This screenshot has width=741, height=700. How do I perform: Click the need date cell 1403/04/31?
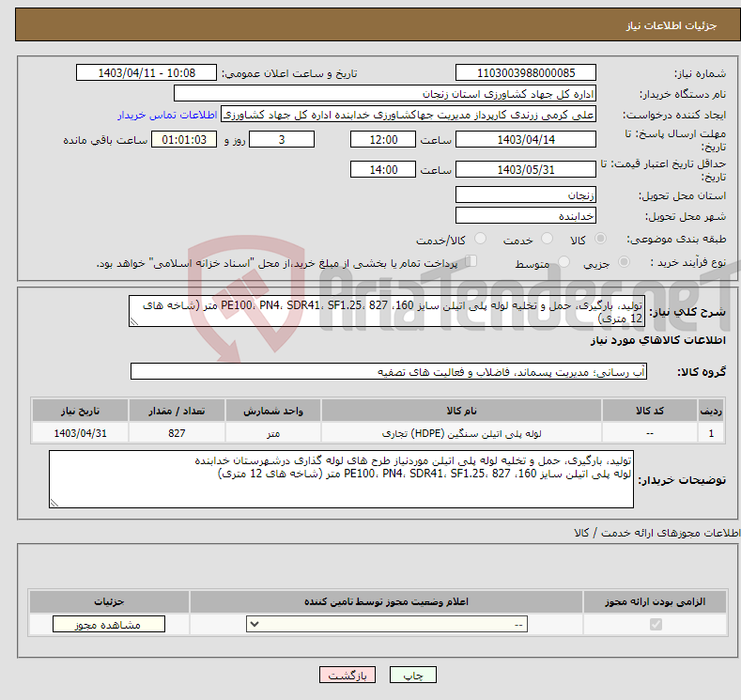[80, 433]
